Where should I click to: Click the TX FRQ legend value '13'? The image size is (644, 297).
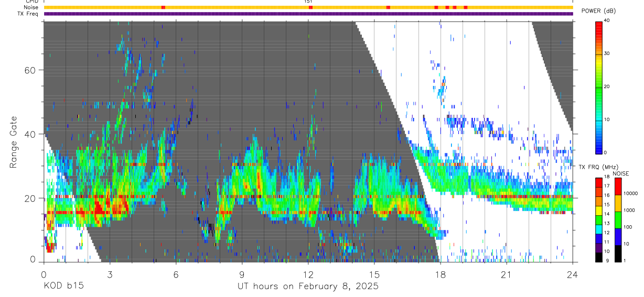(607, 224)
